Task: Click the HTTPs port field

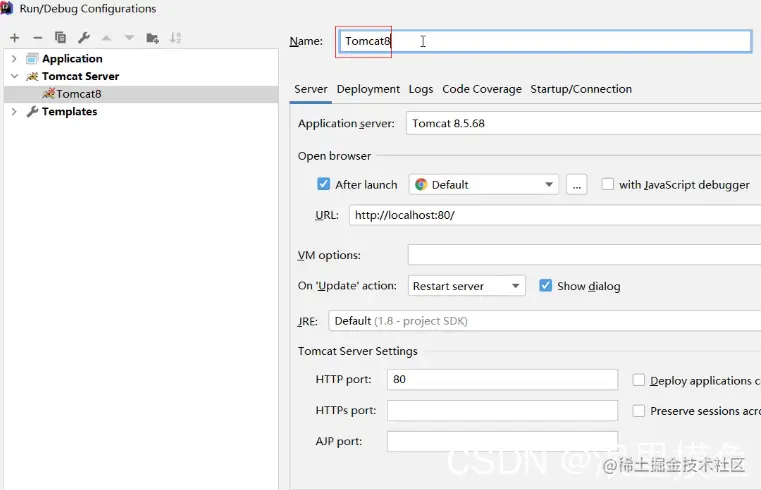Action: [x=502, y=410]
